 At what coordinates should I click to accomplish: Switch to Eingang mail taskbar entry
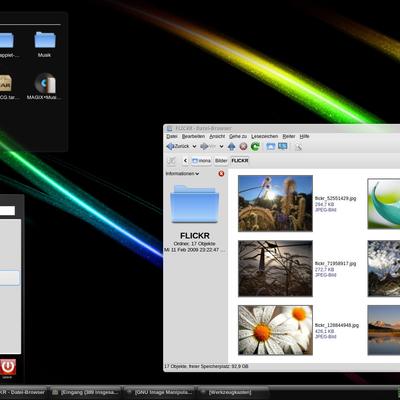[85, 393]
